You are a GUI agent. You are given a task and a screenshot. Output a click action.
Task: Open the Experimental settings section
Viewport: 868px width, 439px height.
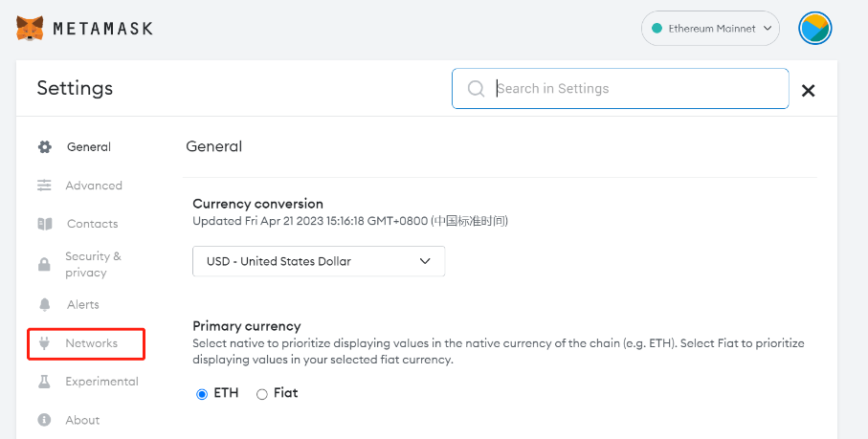(x=101, y=382)
